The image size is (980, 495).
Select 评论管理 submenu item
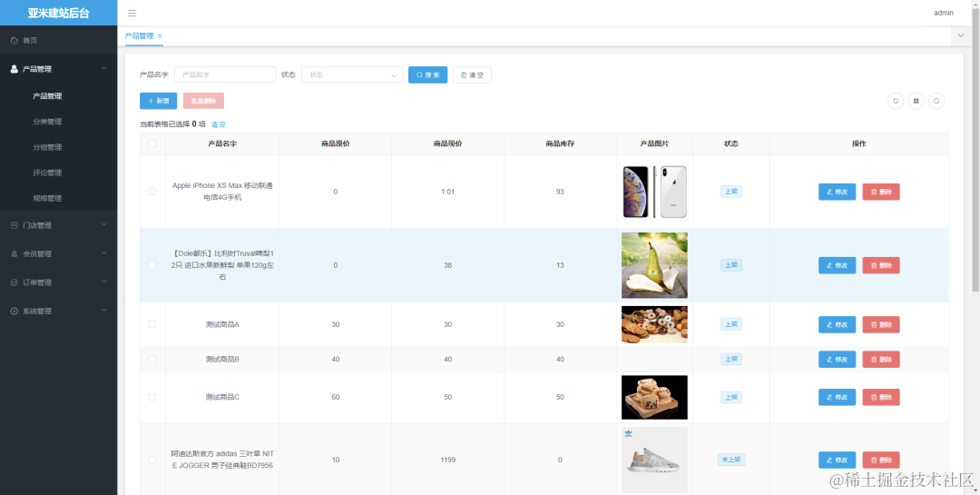pyautogui.click(x=58, y=173)
